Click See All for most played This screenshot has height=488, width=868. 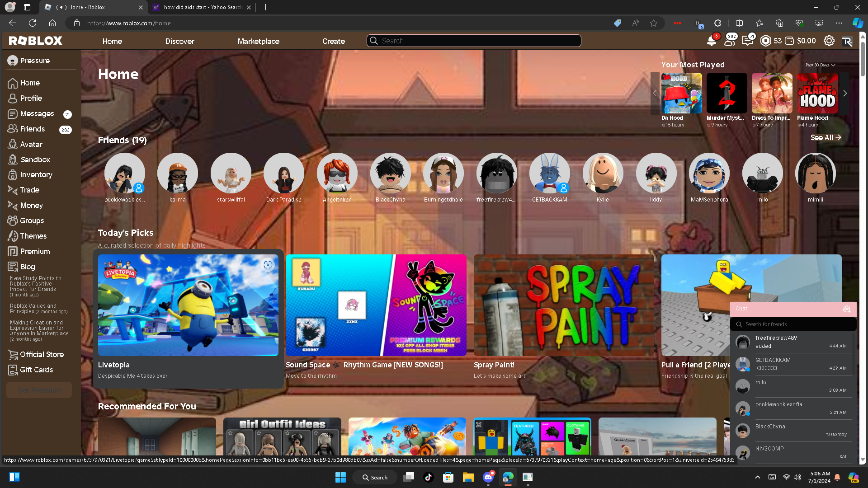pyautogui.click(x=826, y=137)
